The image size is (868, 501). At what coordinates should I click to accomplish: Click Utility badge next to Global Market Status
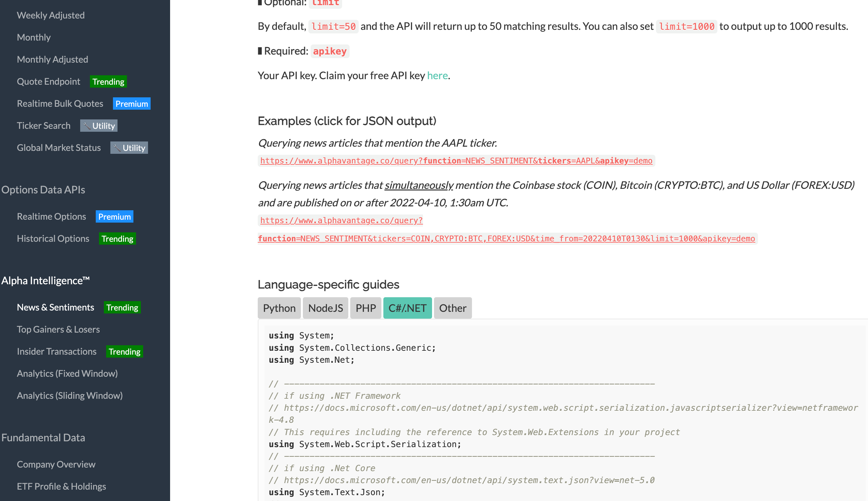pyautogui.click(x=129, y=148)
